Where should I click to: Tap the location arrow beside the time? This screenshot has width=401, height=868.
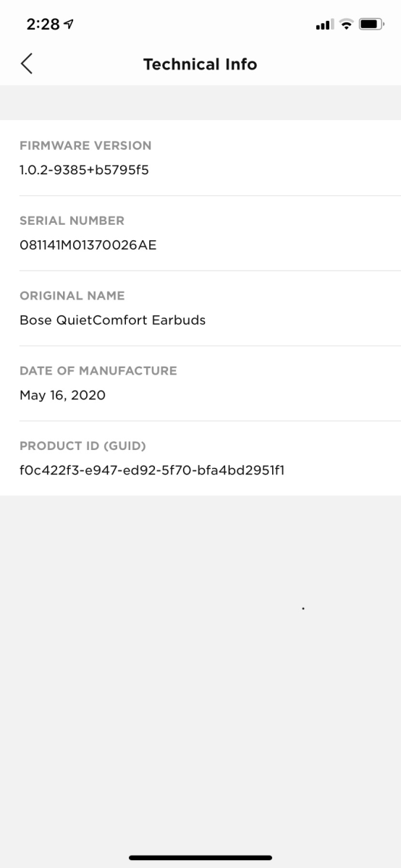click(x=68, y=25)
